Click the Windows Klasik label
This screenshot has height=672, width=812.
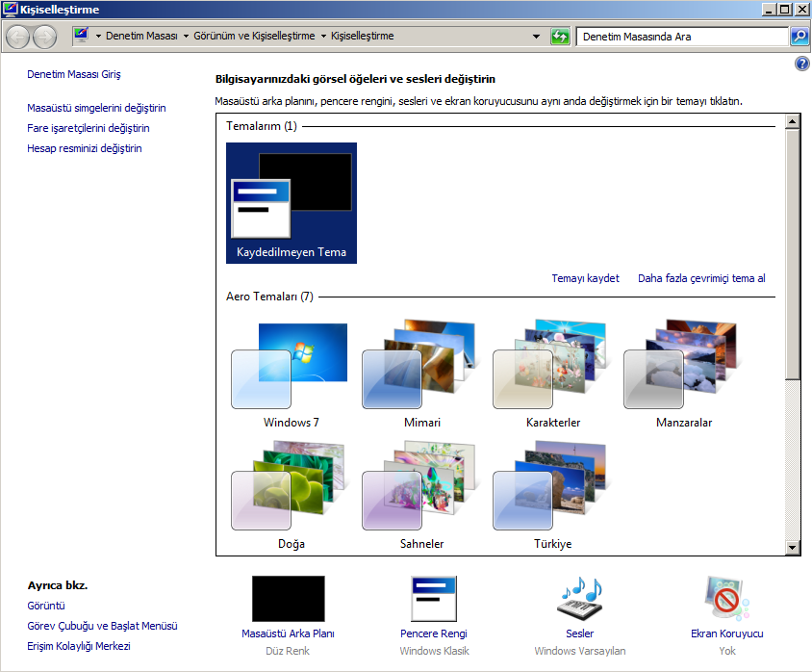(x=435, y=651)
